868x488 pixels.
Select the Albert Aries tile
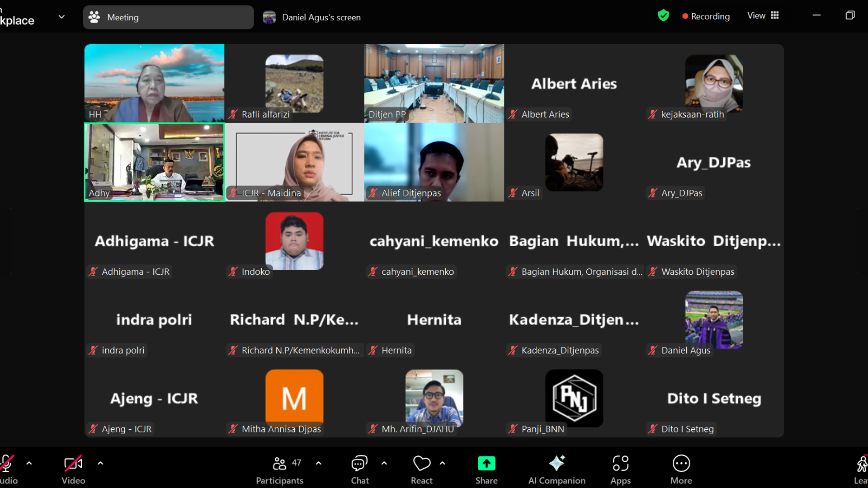(x=574, y=83)
